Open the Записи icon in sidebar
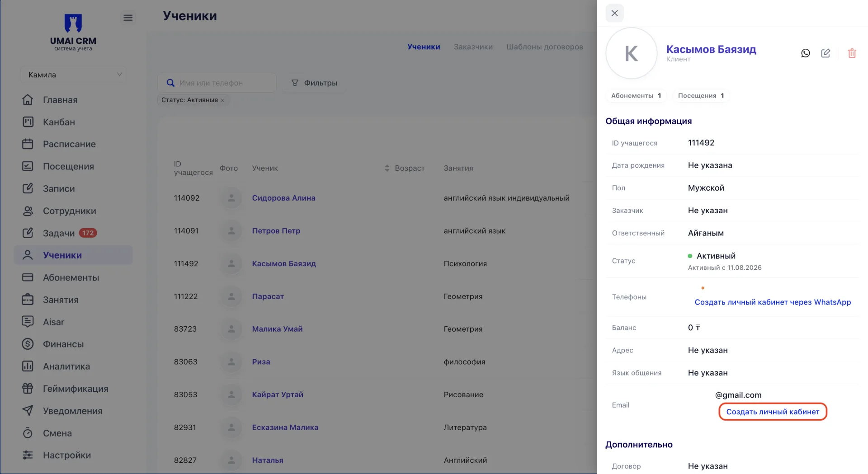868x474 pixels. (x=28, y=188)
